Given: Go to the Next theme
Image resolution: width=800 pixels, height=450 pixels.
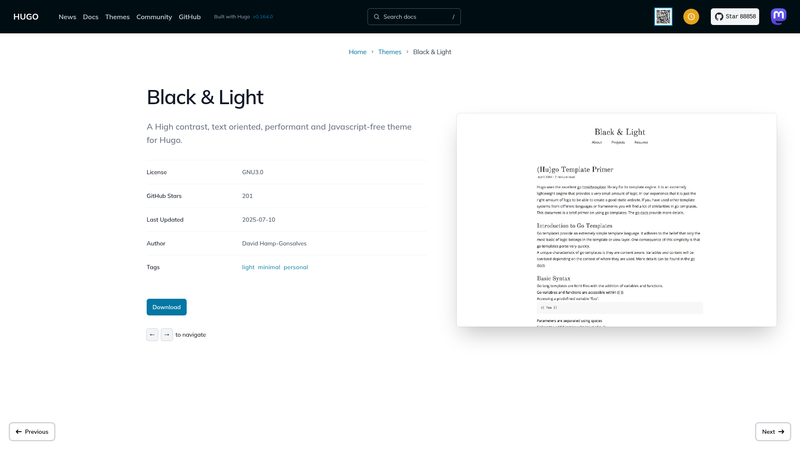Looking at the screenshot, I should (773, 432).
